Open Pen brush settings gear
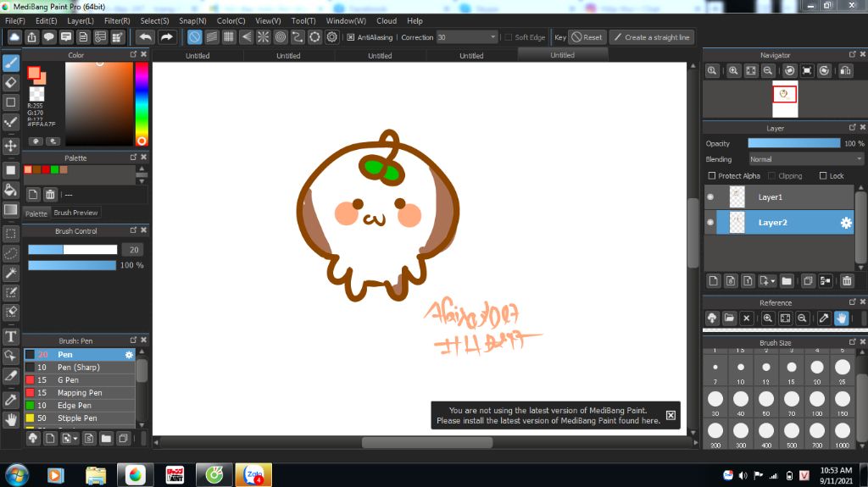Image resolution: width=868 pixels, height=487 pixels. coord(129,355)
